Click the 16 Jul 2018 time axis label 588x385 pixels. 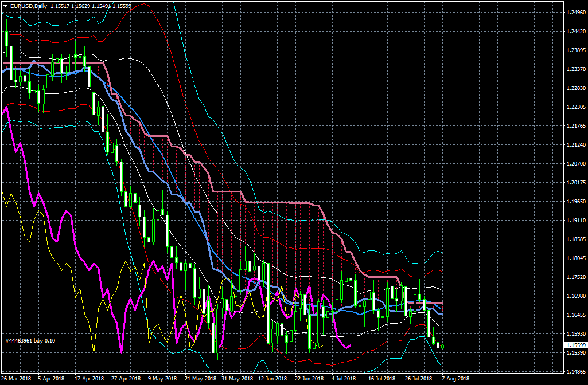[x=381, y=379]
